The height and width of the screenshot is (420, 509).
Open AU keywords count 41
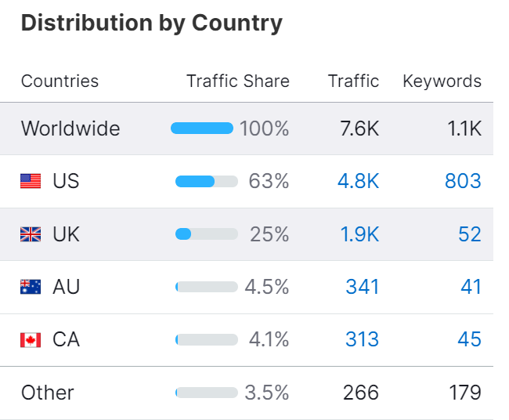point(471,287)
